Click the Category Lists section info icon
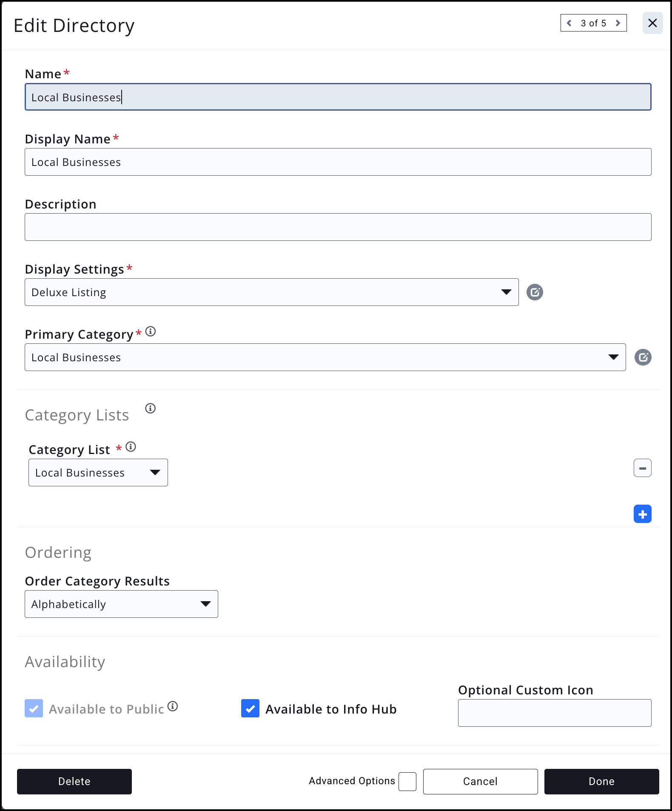672x811 pixels. pos(151,408)
